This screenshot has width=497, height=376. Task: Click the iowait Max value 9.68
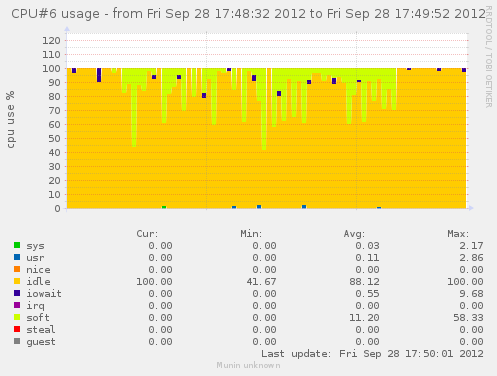(x=471, y=294)
